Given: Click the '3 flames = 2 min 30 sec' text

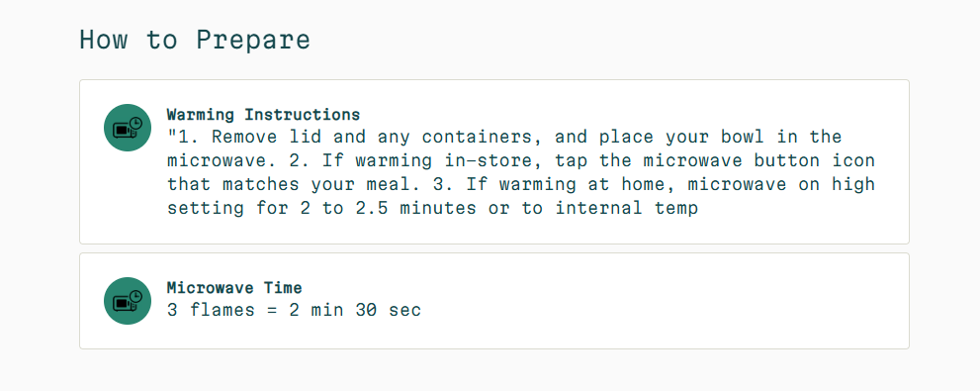Looking at the screenshot, I should tap(295, 310).
